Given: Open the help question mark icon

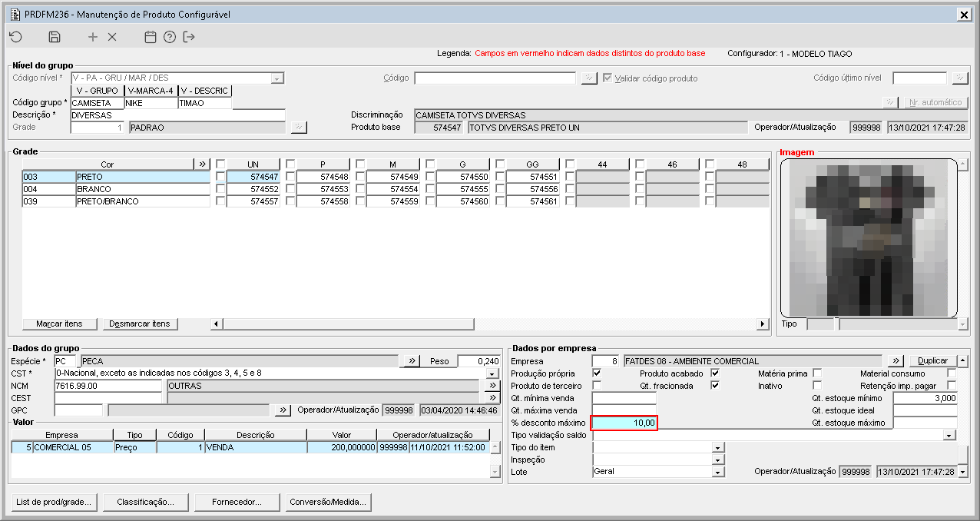Looking at the screenshot, I should point(170,37).
